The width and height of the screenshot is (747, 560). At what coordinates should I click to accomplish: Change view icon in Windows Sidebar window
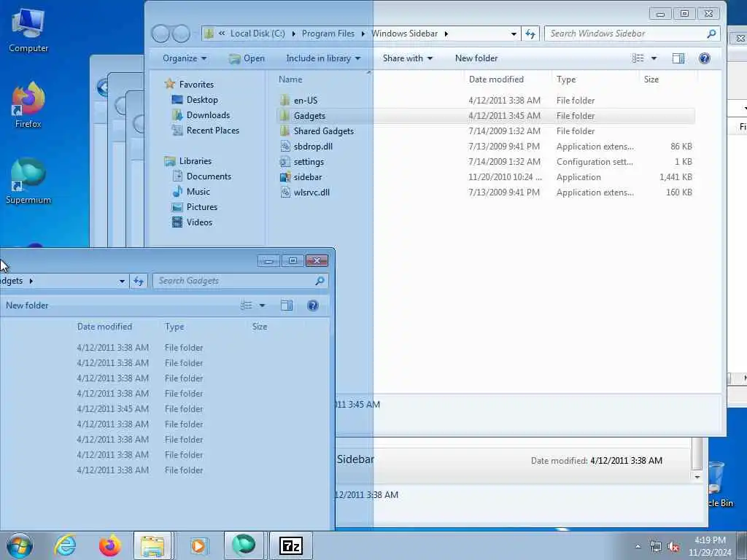(638, 58)
